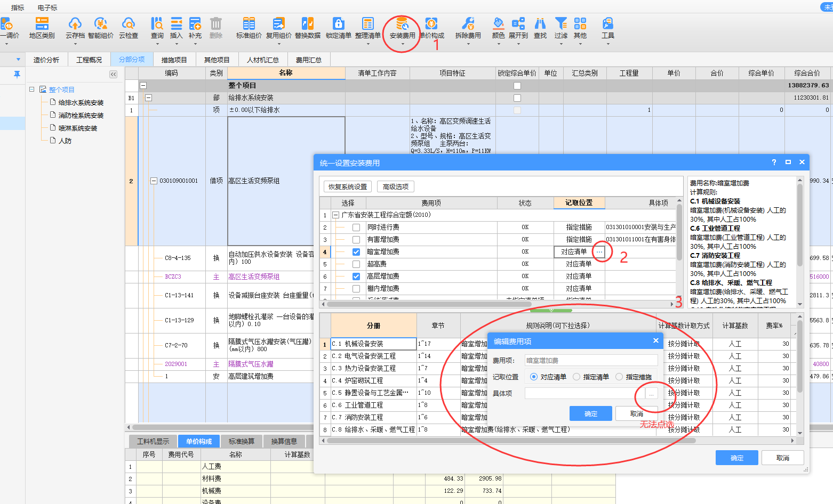Click the pin icon in left sidebar
The height and width of the screenshot is (504, 833).
point(17,74)
